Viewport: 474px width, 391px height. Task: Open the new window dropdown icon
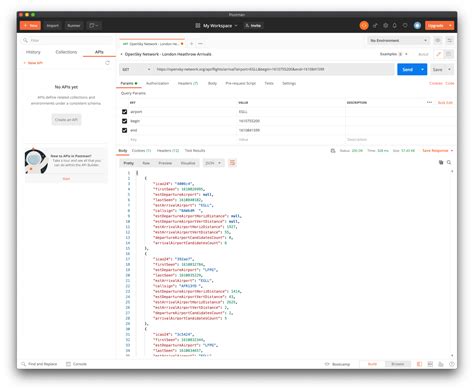[94, 26]
